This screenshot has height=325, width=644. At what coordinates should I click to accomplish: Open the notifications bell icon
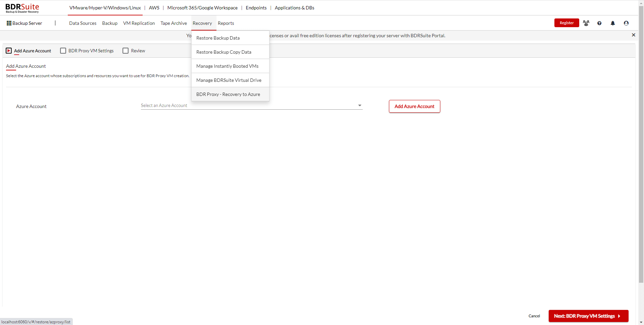point(613,23)
